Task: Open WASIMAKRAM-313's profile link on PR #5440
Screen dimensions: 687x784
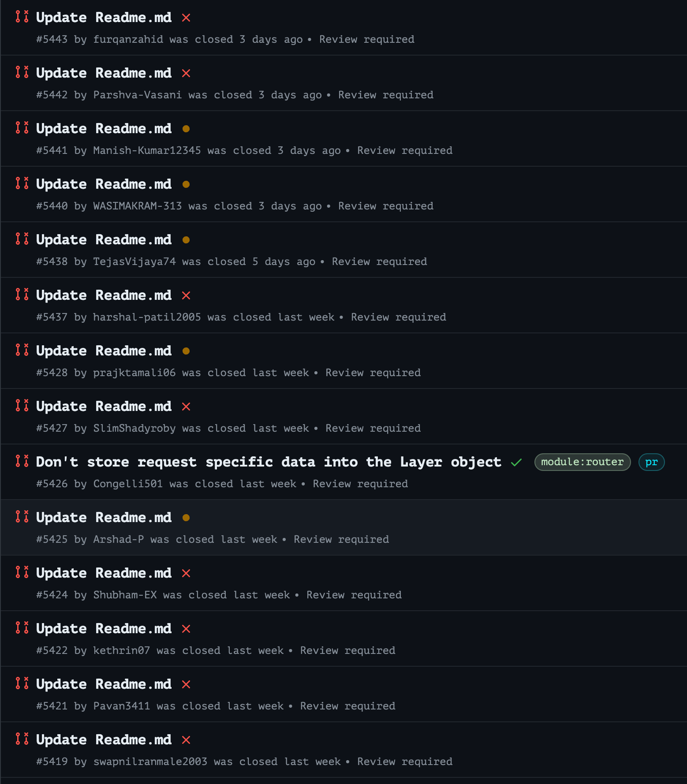Action: click(x=136, y=206)
